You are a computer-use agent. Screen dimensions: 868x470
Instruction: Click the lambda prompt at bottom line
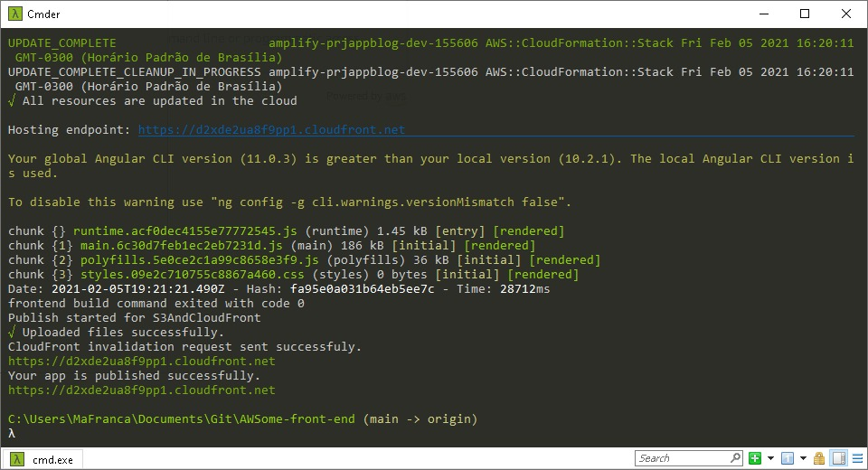(x=12, y=433)
